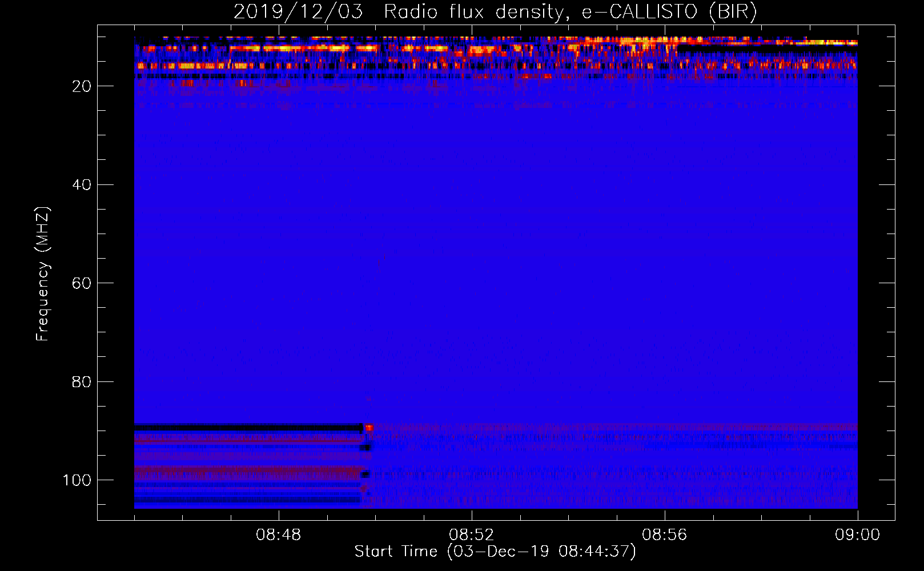Click the 60 frequency tick label
Viewport: 924px width, 571px height.
coord(82,283)
